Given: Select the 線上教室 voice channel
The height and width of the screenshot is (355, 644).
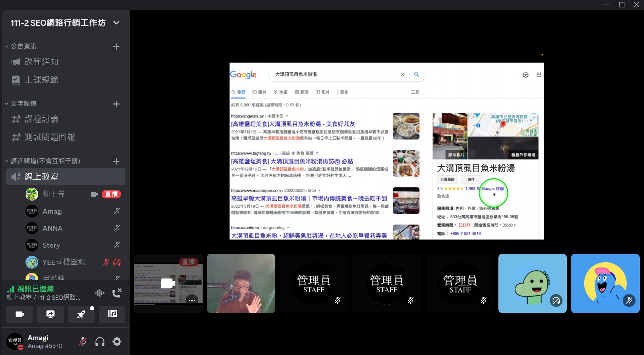Looking at the screenshot, I should tap(66, 177).
